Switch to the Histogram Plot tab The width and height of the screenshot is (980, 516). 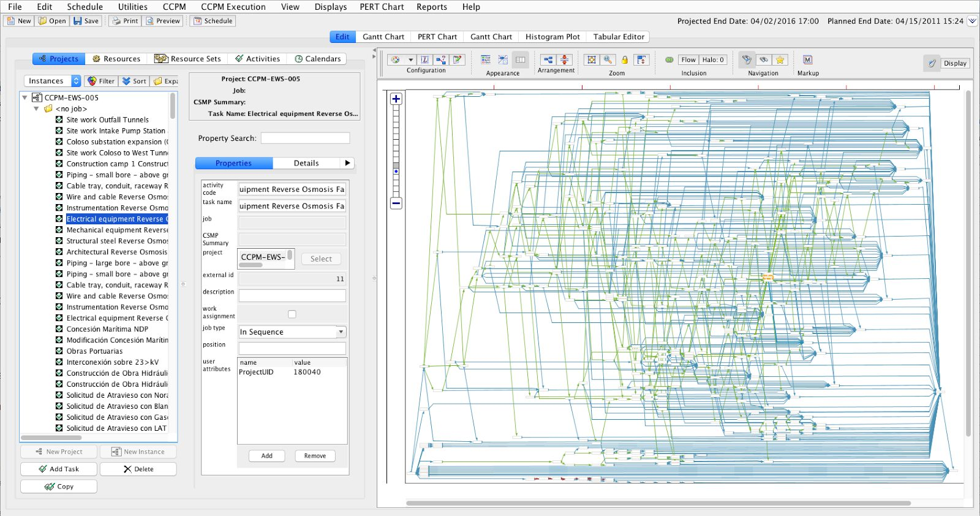pos(552,37)
